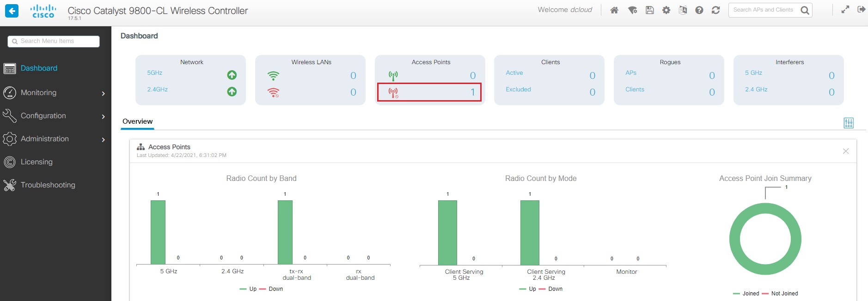Screen dimensions: 868x301
Task: Open dashboard widget customization icon
Action: 849,123
